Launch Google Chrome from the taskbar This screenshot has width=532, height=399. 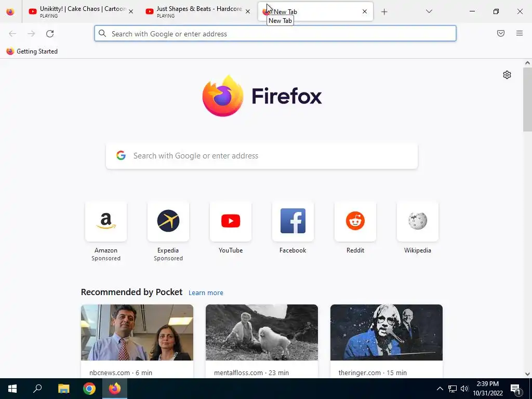[x=89, y=389]
